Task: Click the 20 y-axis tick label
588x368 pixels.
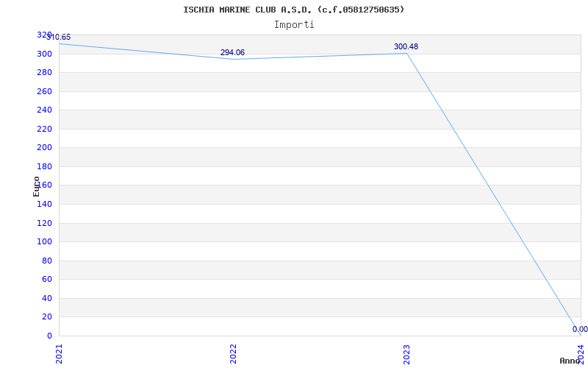Action: [47, 317]
